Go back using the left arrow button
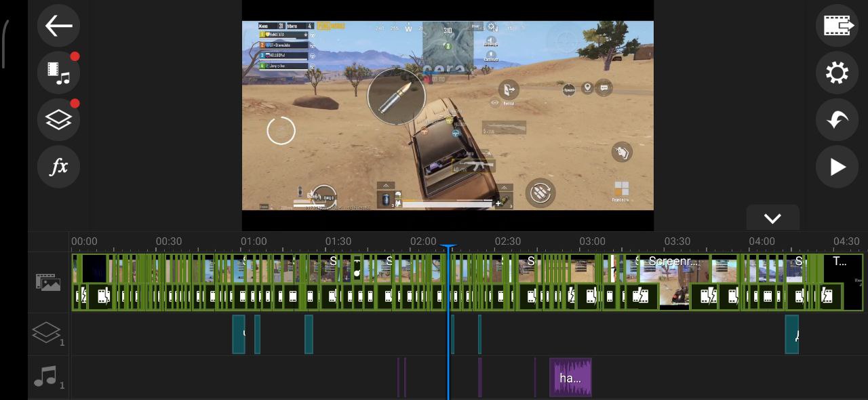868x400 pixels. click(x=59, y=26)
